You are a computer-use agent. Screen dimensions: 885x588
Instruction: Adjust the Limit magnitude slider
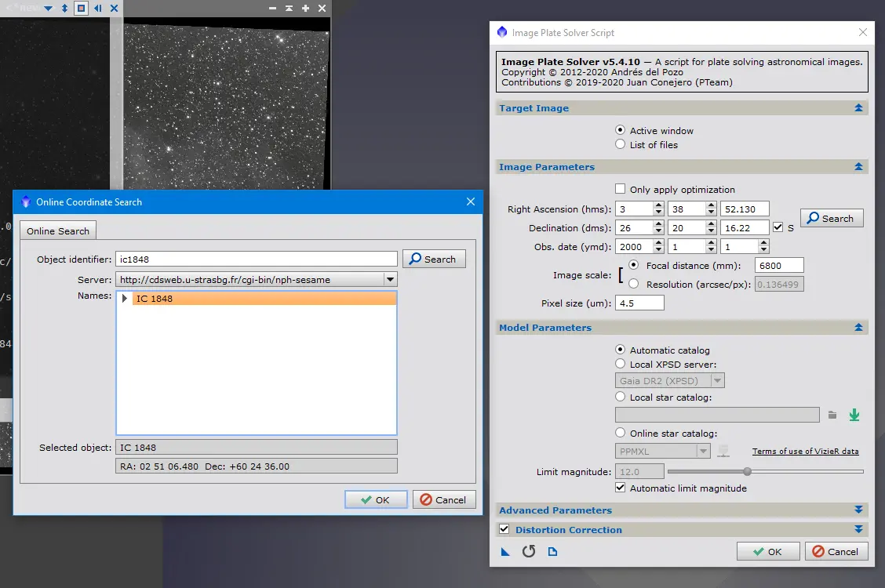click(x=747, y=471)
